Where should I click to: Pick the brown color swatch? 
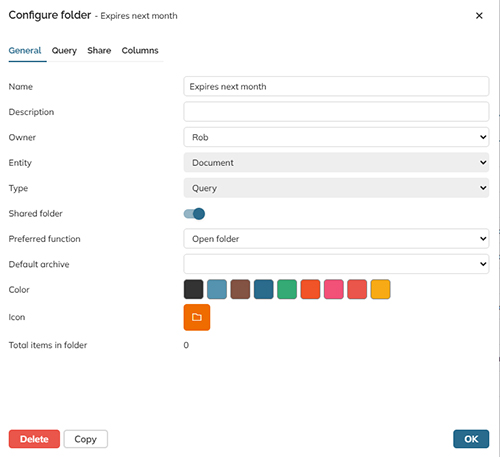240,289
